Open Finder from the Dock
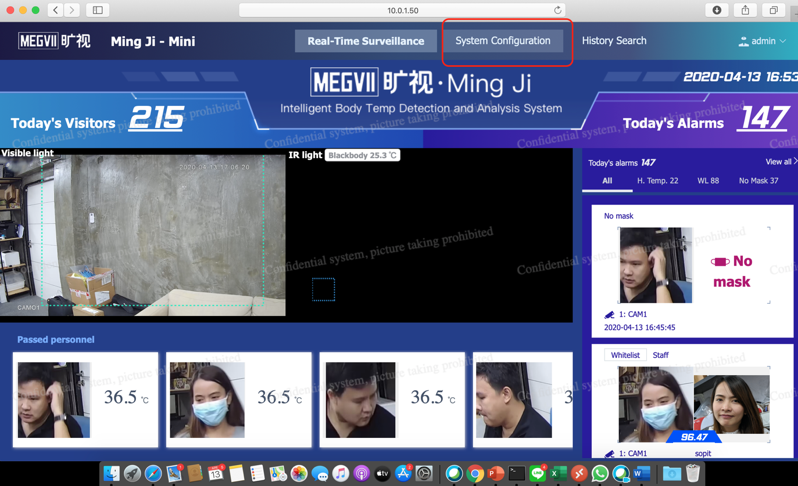This screenshot has height=486, width=798. [111, 474]
